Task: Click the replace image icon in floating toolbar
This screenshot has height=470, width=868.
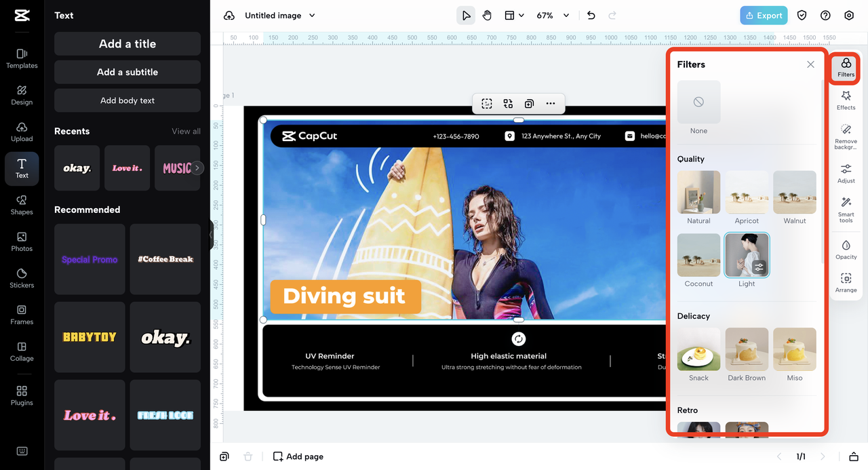Action: click(x=508, y=104)
